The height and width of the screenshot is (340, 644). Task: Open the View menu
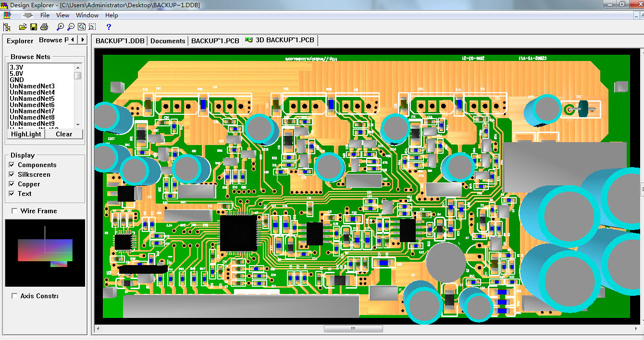[62, 15]
